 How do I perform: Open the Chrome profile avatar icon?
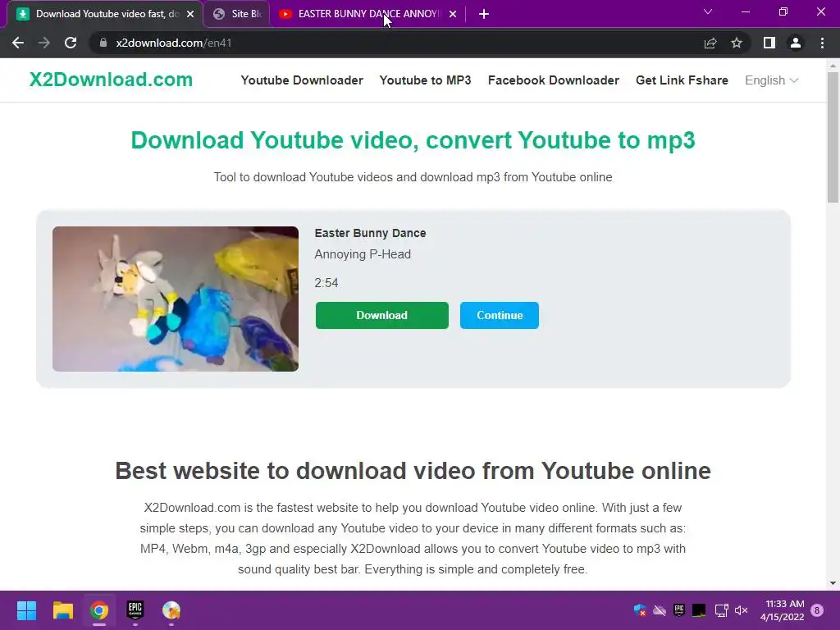(796, 43)
